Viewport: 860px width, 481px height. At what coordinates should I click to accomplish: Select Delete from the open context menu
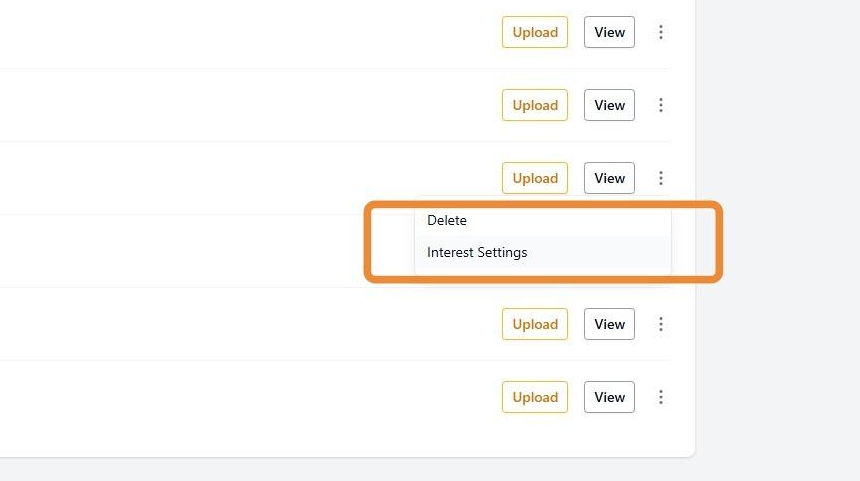point(447,220)
